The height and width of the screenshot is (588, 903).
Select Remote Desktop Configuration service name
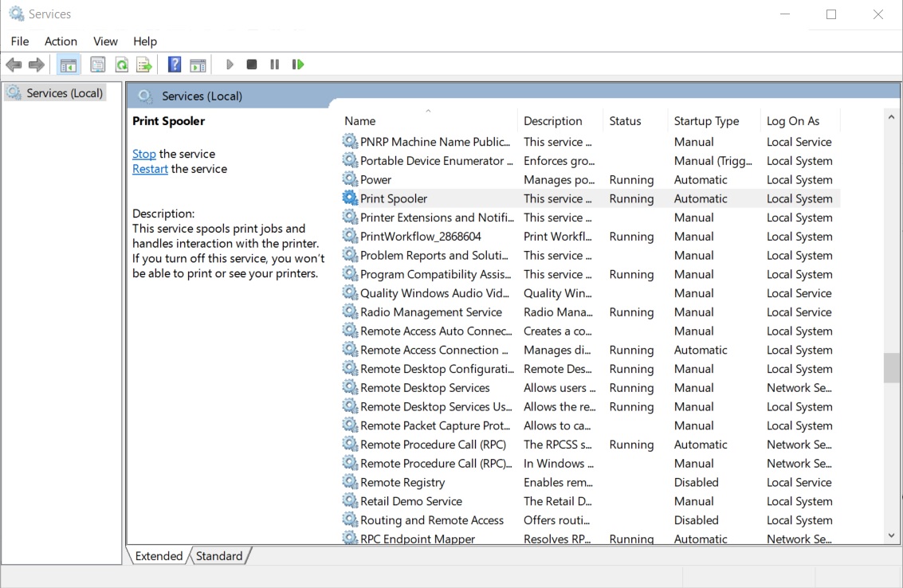(437, 369)
